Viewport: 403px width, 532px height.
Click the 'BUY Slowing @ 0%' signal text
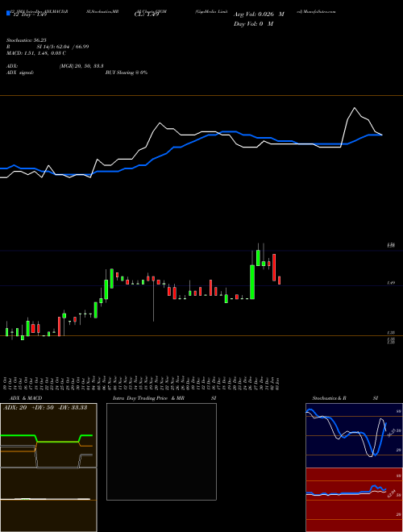[127, 73]
